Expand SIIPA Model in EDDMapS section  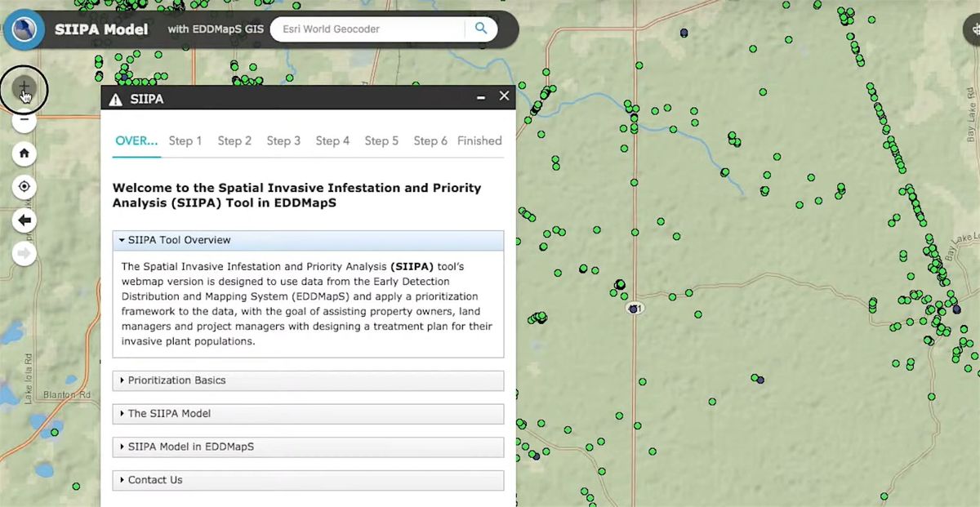pos(308,447)
